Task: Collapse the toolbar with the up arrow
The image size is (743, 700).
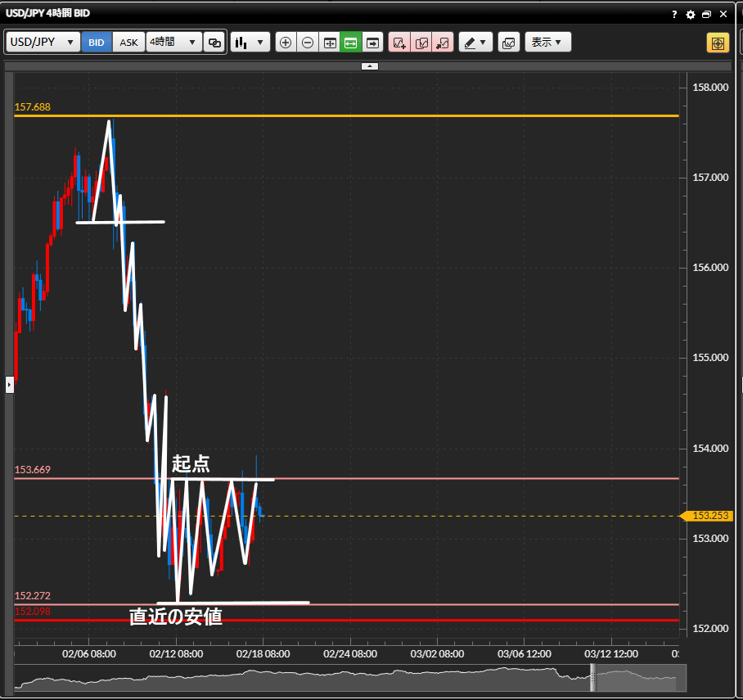Action: click(370, 65)
